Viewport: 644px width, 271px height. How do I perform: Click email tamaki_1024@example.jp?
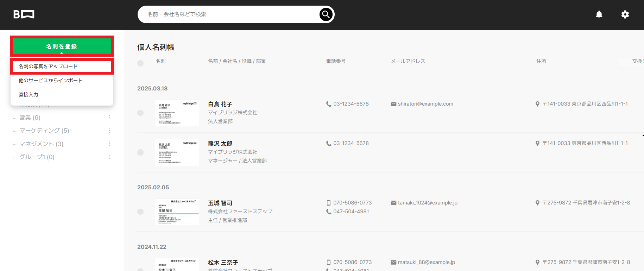pos(428,203)
